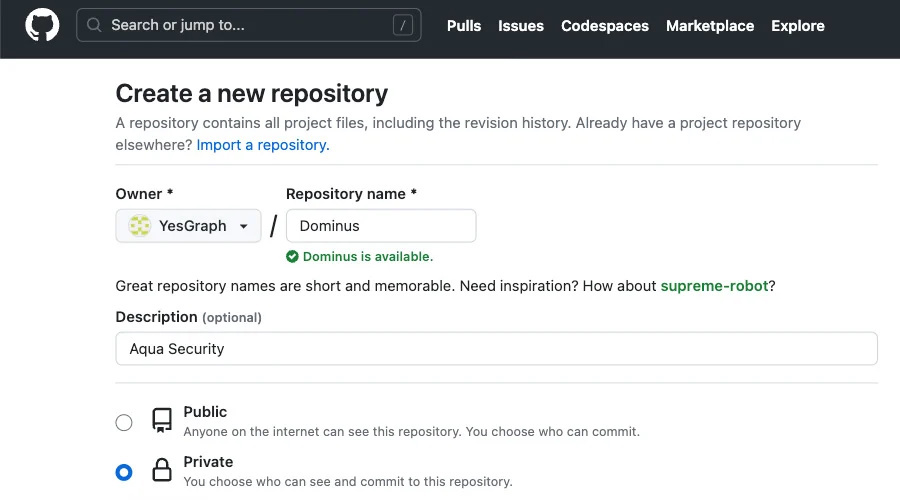Image resolution: width=900 pixels, height=500 pixels.
Task: Open the YesGraph owner dropdown
Action: 188,226
